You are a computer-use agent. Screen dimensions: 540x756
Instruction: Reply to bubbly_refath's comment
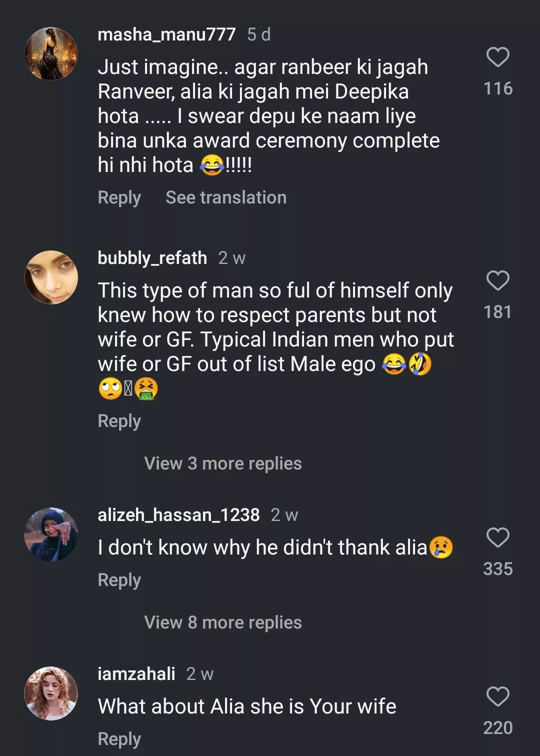pos(119,421)
